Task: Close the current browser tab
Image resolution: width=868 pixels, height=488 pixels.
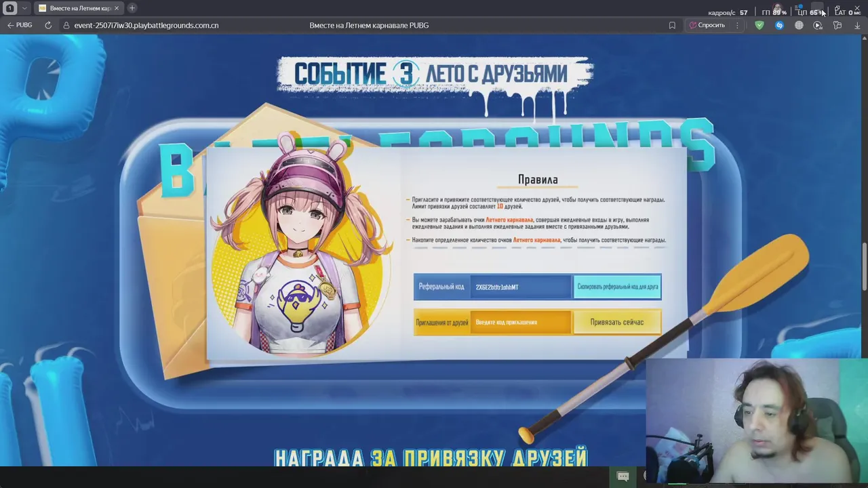Action: [x=117, y=8]
